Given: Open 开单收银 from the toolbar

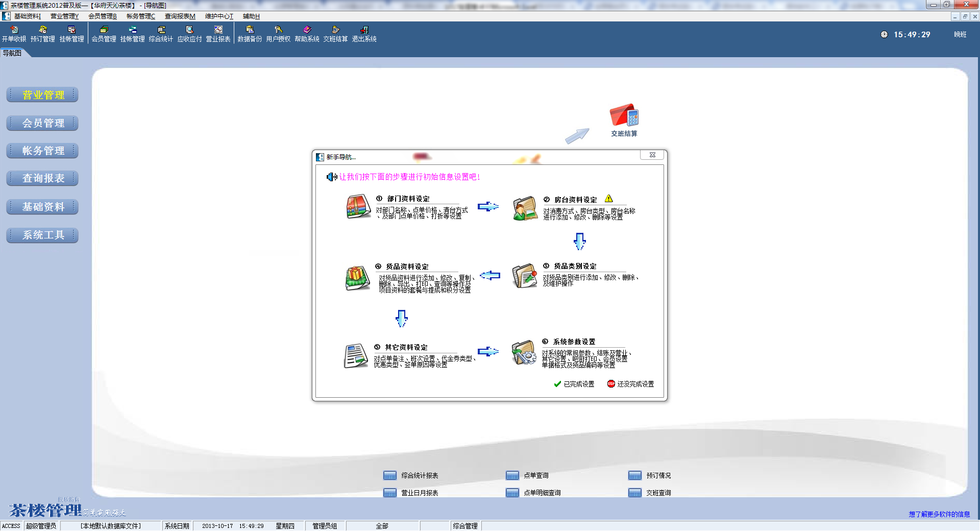Looking at the screenshot, I should pos(14,34).
